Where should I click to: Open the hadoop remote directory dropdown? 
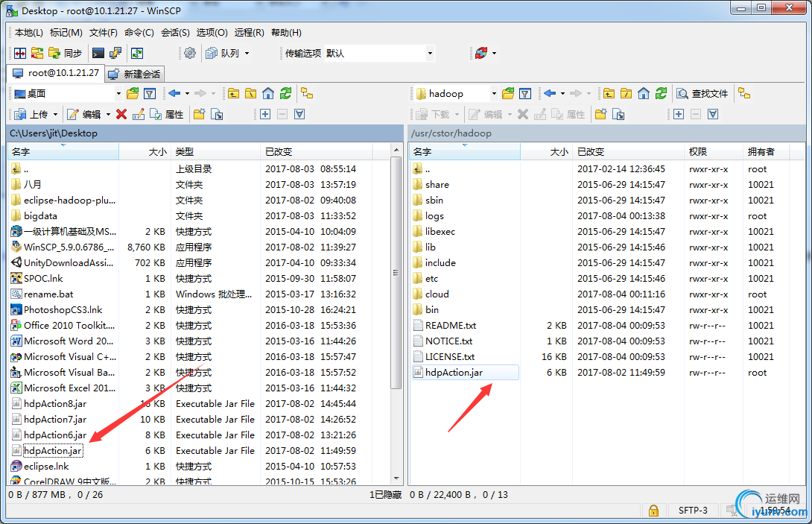pyautogui.click(x=494, y=94)
